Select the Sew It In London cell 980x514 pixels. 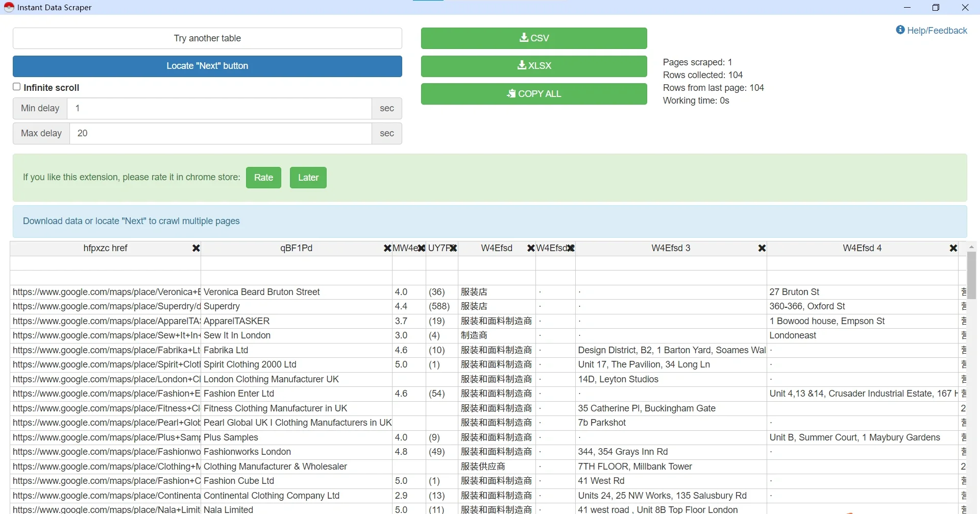[x=297, y=335]
